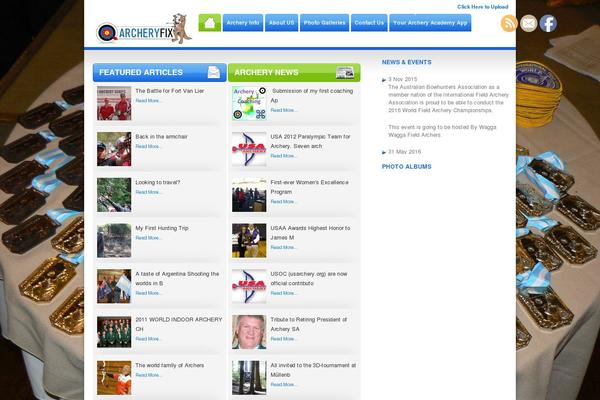Click Archery Coaching thumbnail image
This screenshot has width=600, height=400.
pyautogui.click(x=249, y=103)
